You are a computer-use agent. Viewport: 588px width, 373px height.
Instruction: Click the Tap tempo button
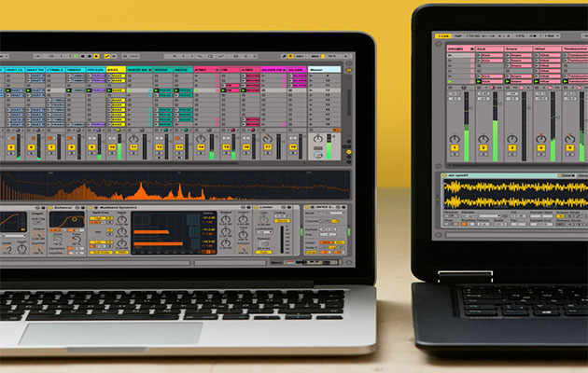click(460, 37)
